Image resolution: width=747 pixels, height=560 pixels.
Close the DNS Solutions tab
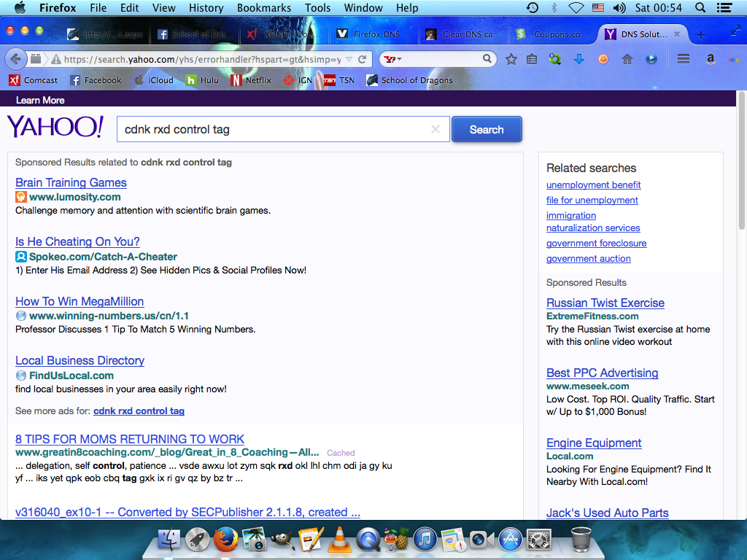[x=677, y=34]
